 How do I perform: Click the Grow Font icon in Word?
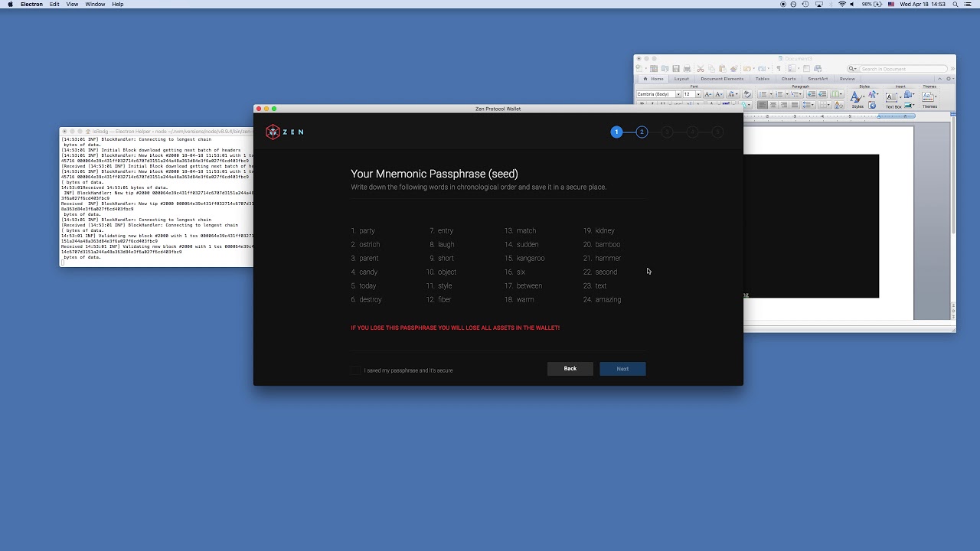[708, 94]
